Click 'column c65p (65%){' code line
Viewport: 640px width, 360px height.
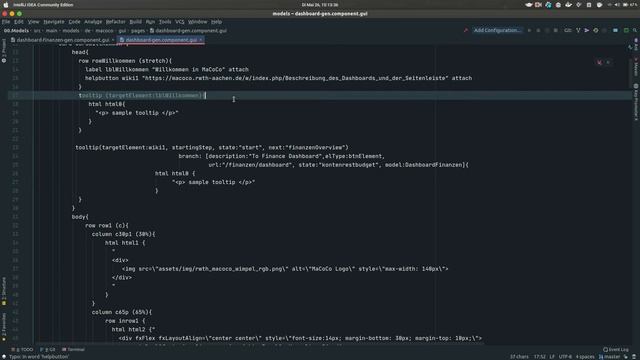[x=122, y=312]
